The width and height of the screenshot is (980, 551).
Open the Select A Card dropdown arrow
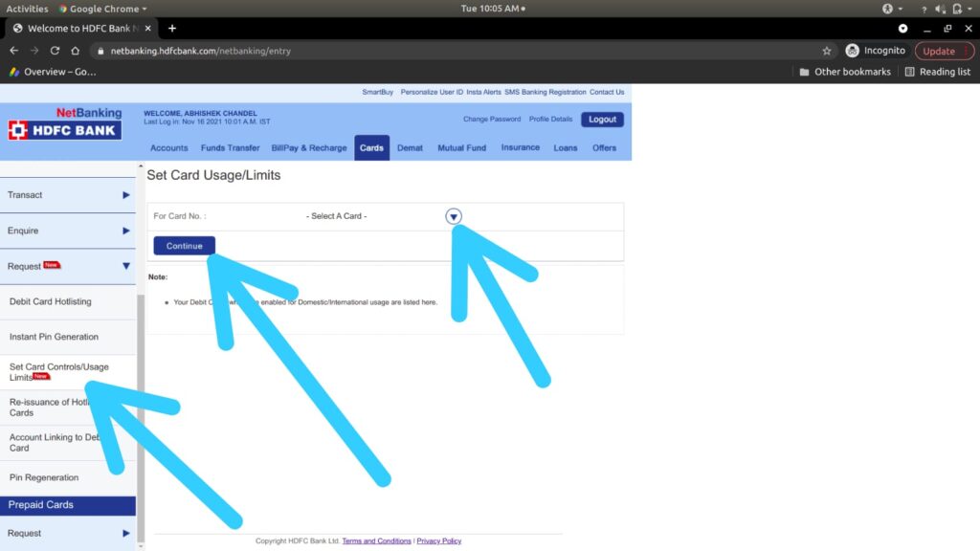[x=454, y=216]
